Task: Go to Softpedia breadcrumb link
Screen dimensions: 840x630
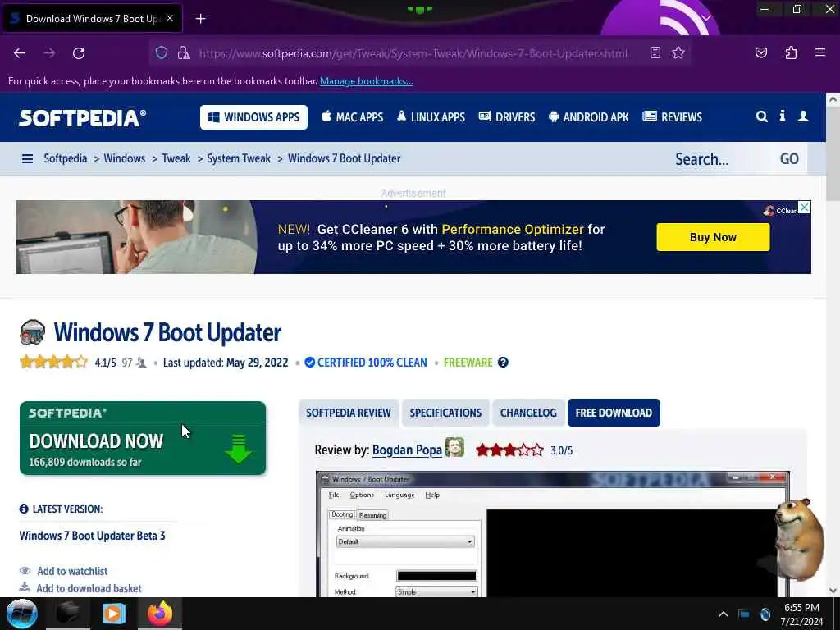Action: pyautogui.click(x=66, y=158)
